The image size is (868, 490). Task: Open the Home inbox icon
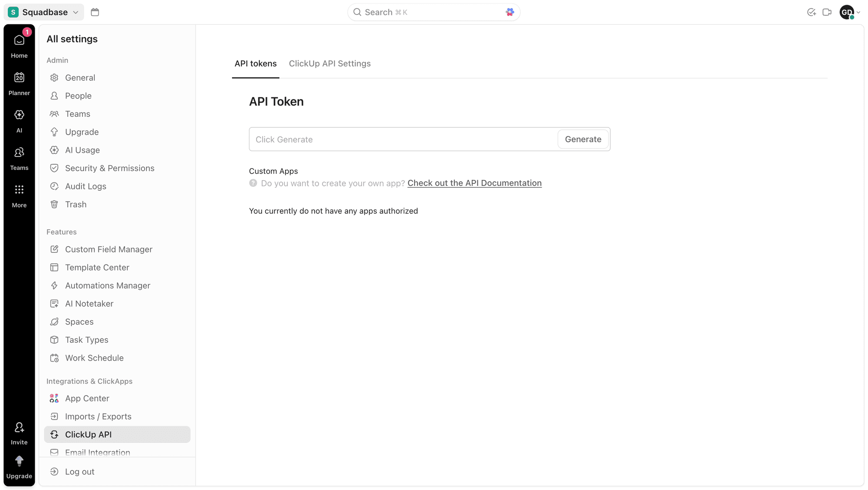[19, 40]
